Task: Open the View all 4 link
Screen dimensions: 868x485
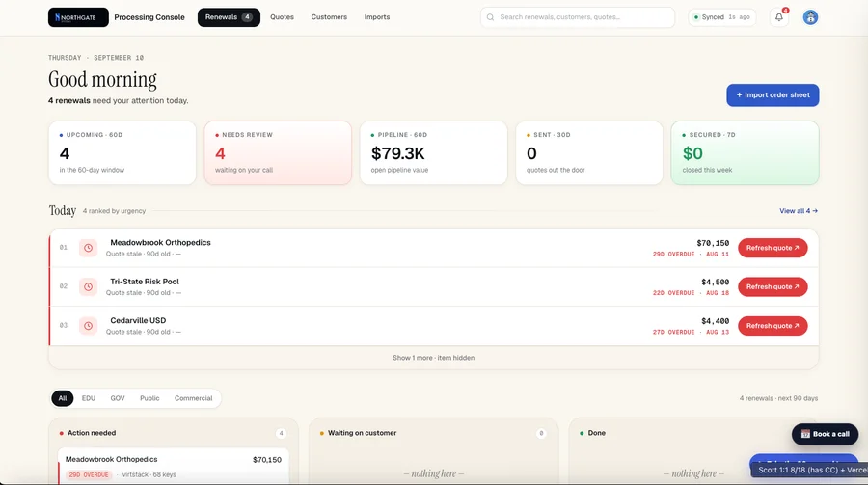Action: [x=799, y=211]
